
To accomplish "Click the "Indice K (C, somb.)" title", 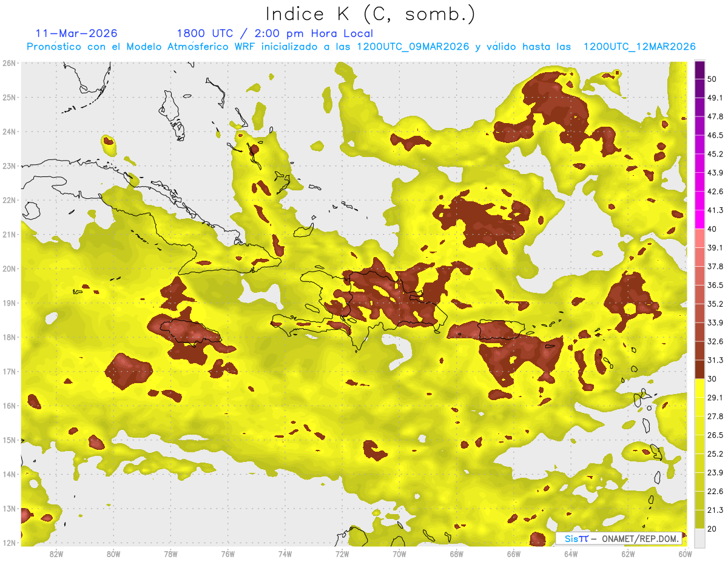I will coord(370,14).
